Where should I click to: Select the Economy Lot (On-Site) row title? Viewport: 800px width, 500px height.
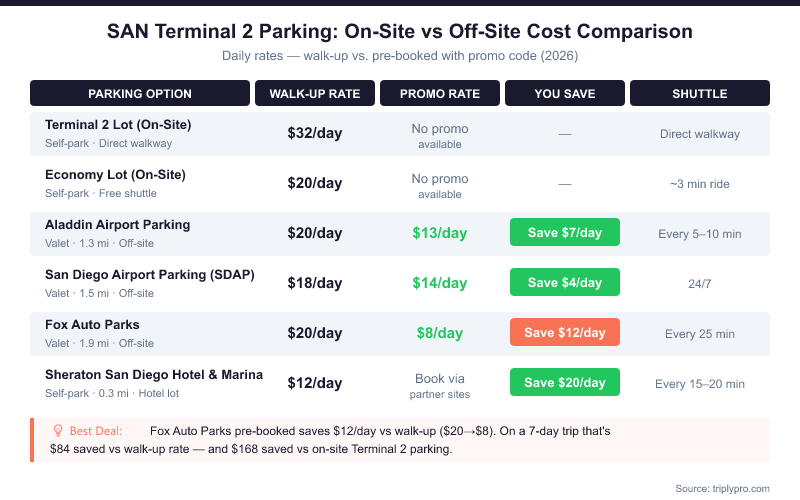tap(115, 175)
